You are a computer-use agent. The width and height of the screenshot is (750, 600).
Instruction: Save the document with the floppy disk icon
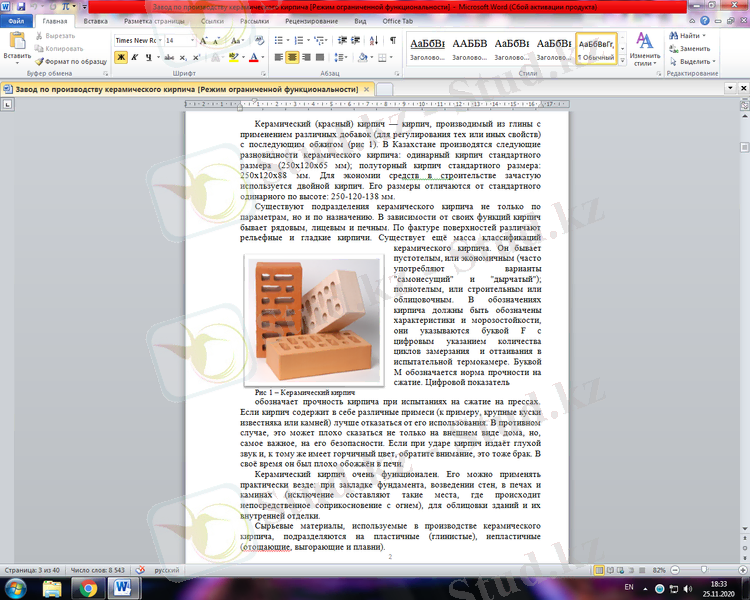click(x=21, y=7)
